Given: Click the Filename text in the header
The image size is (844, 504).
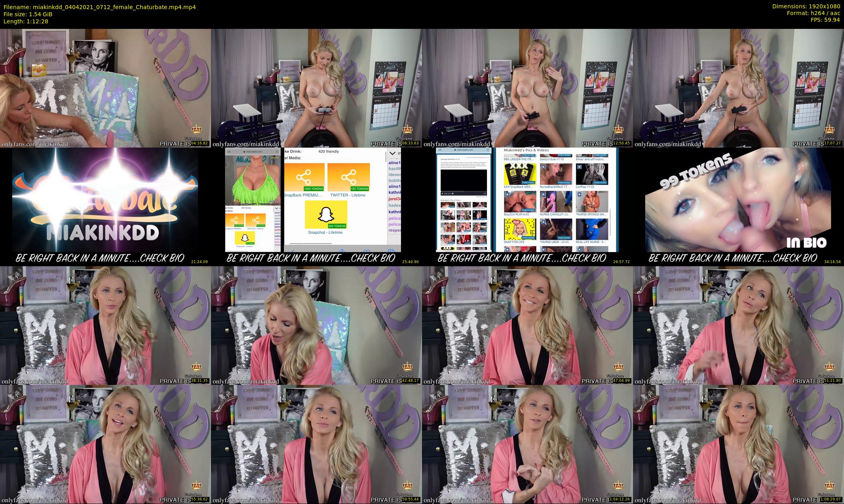Looking at the screenshot, I should (x=99, y=7).
